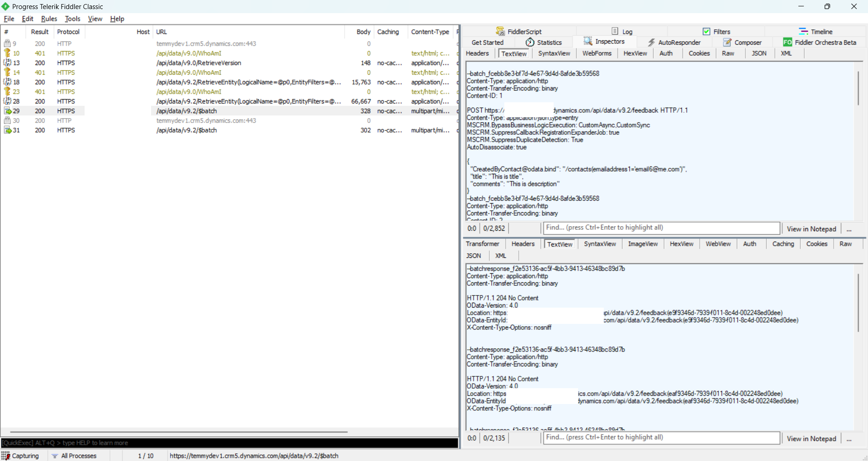Viewport: 868px width, 461px height.
Task: Select request Headers inspector tab
Action: (477, 53)
